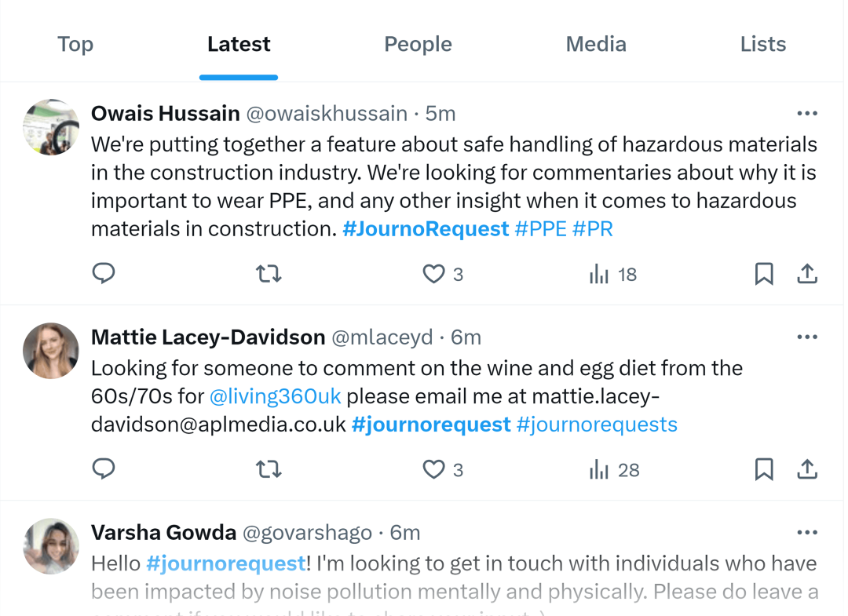Open more options on Varsha Gowda's tweet
Image resolution: width=848 pixels, height=616 pixels.
tap(807, 533)
